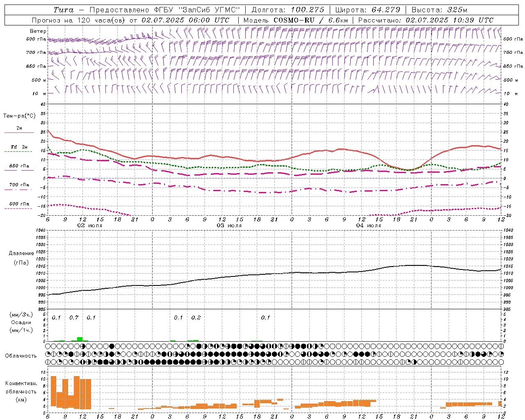Click the "02 июля" date label

[x=90, y=226]
